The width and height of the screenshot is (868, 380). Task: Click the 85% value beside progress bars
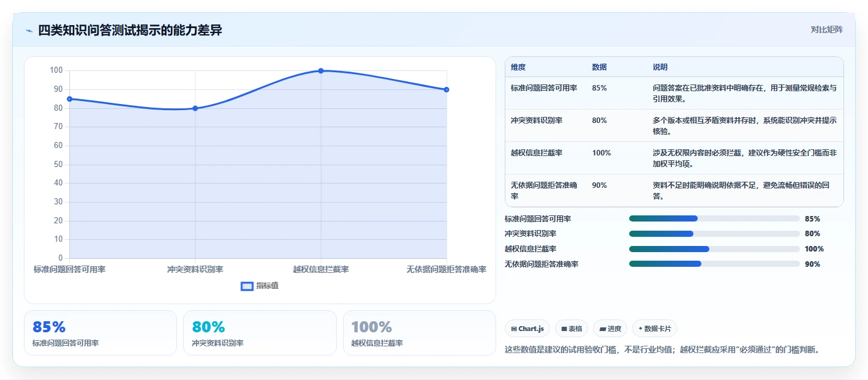(x=812, y=218)
